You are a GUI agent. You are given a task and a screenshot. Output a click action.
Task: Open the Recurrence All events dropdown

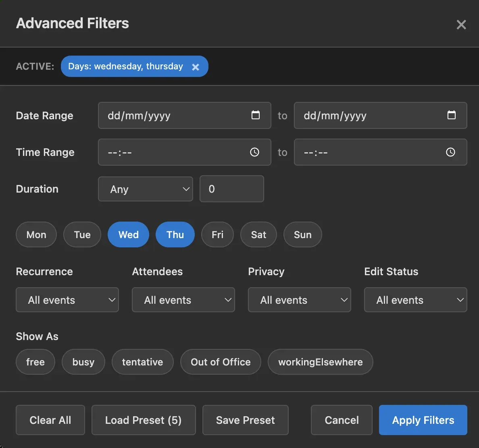pyautogui.click(x=67, y=300)
